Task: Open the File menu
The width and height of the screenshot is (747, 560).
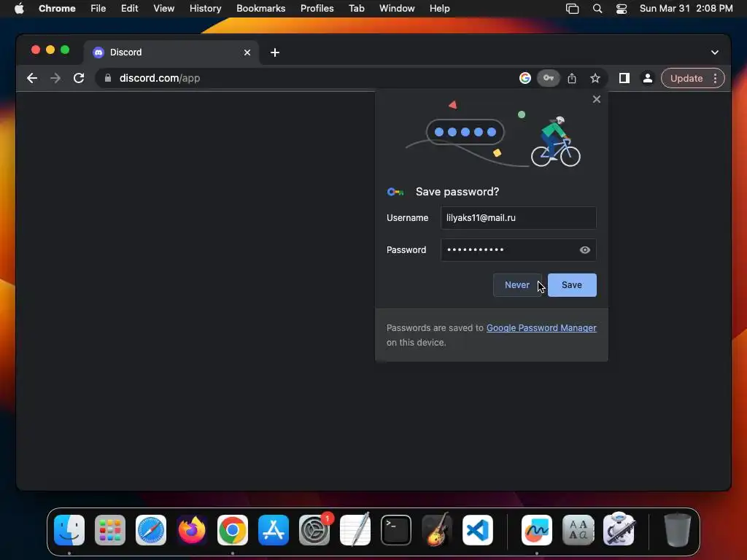Action: pos(98,9)
